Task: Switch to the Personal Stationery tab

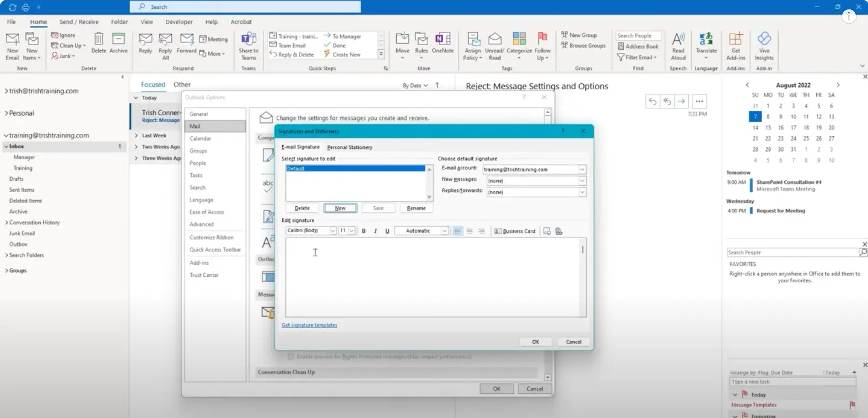Action: tap(349, 147)
